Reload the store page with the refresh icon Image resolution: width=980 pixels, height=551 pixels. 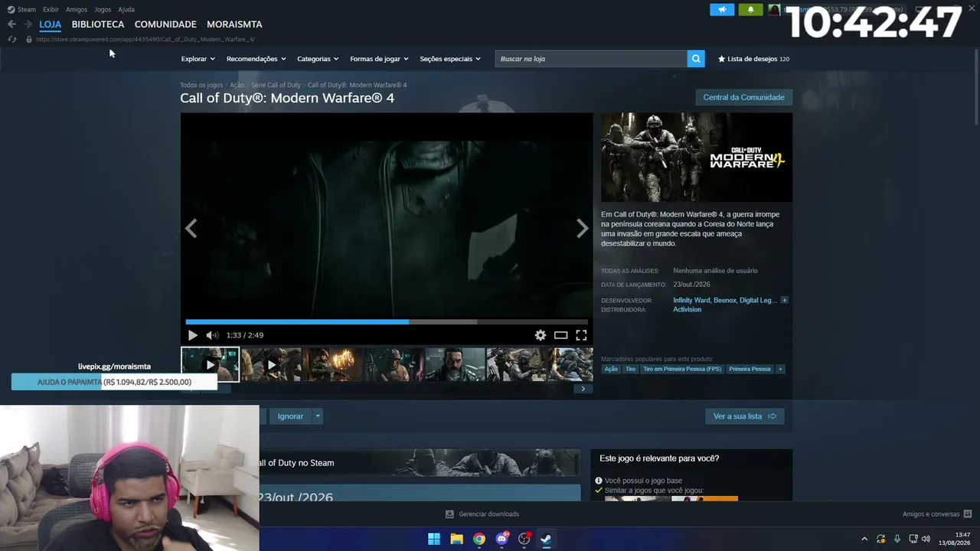pyautogui.click(x=11, y=39)
